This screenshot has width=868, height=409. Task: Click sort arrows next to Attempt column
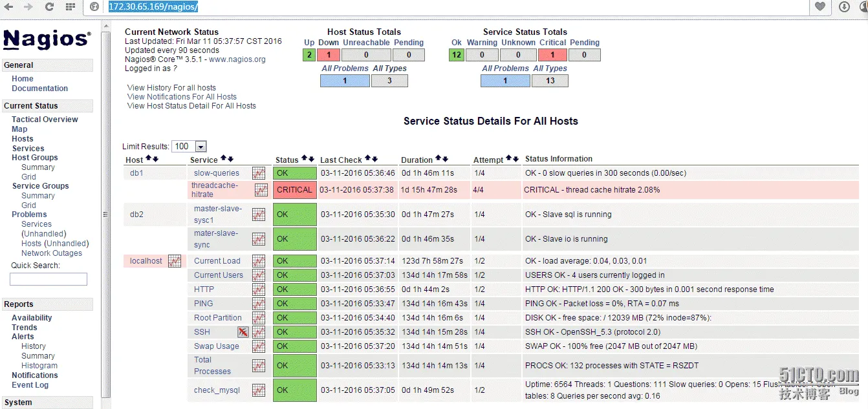pos(512,159)
